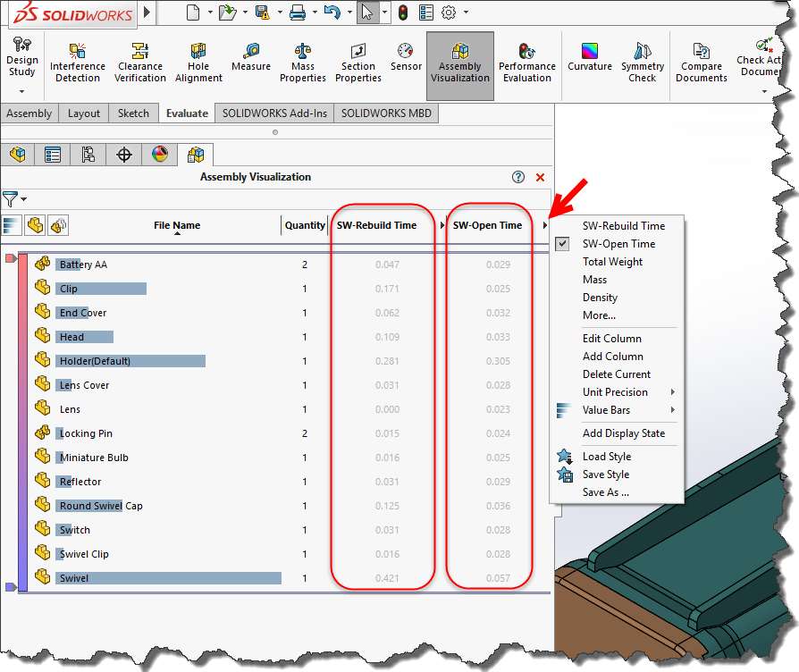The height and width of the screenshot is (672, 799).
Task: Open arrow between Rebuild and Open Time columns
Action: (442, 225)
